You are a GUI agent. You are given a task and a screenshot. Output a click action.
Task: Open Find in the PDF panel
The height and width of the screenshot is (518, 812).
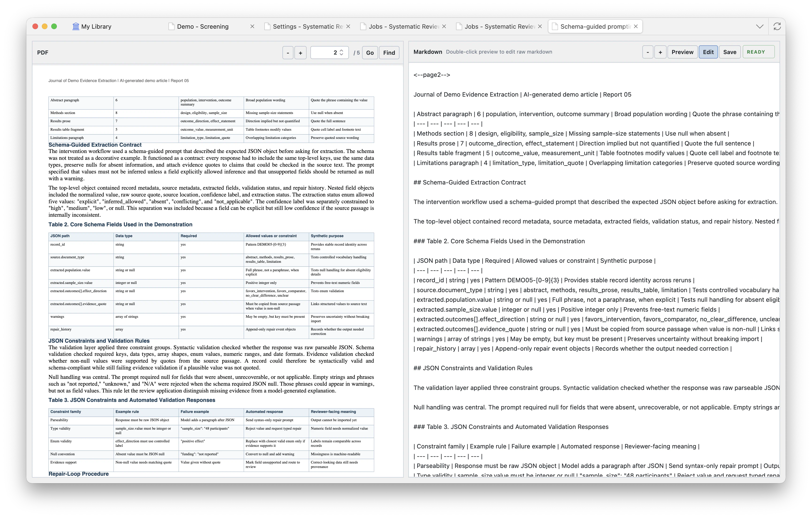(389, 53)
